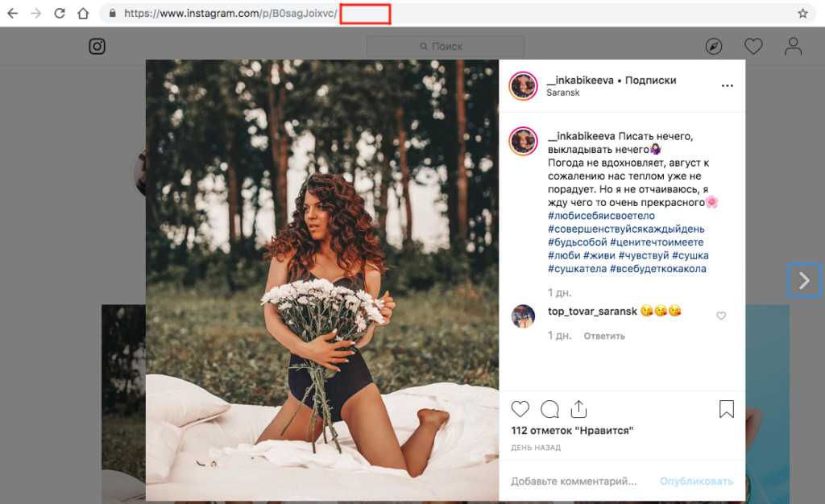Click the browser back arrow

pyautogui.click(x=13, y=13)
